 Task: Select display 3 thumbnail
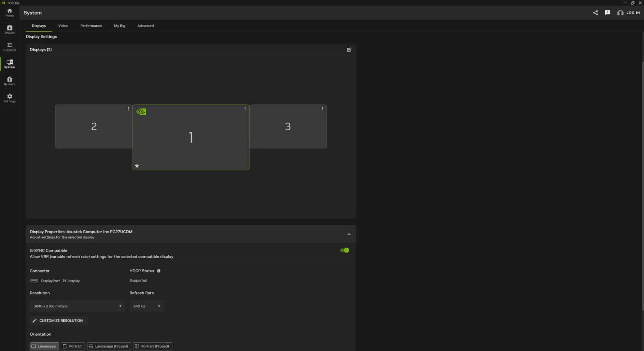288,126
